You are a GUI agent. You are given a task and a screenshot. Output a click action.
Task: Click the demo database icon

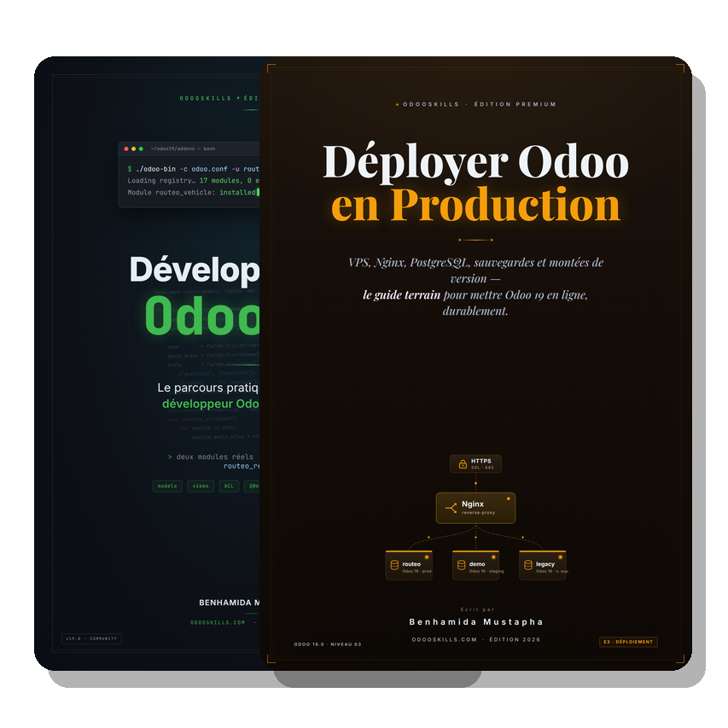[x=461, y=565]
